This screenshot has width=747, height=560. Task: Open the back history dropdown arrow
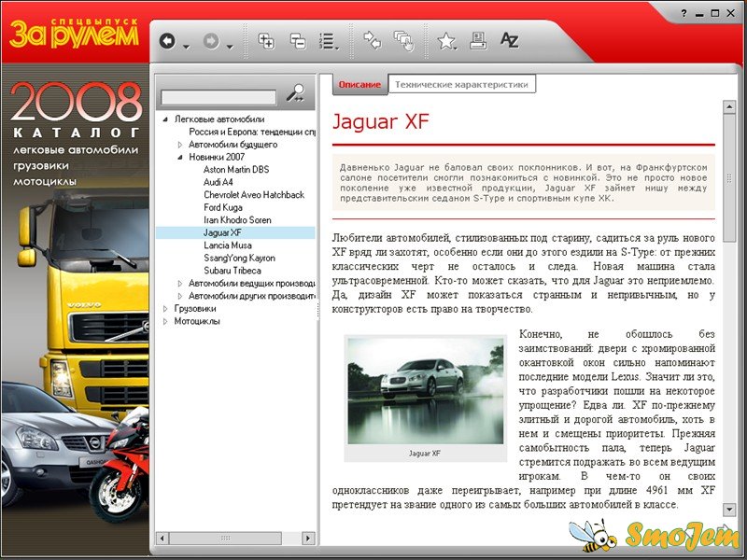(x=186, y=47)
